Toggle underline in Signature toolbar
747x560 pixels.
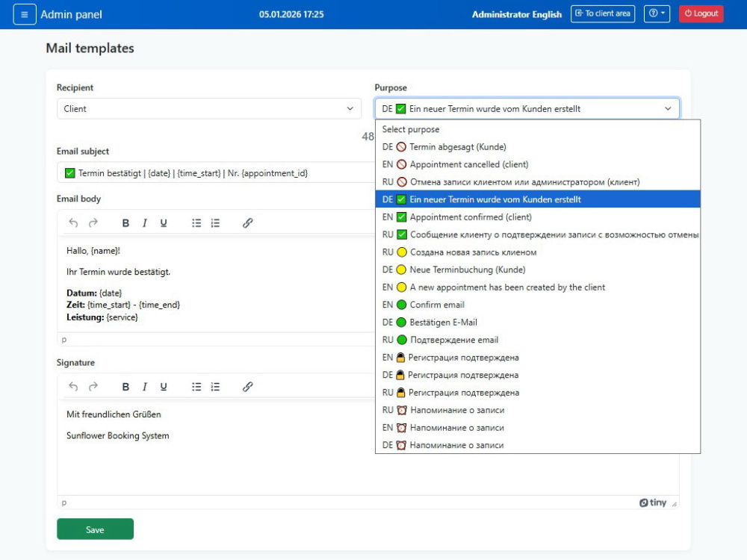pos(164,387)
